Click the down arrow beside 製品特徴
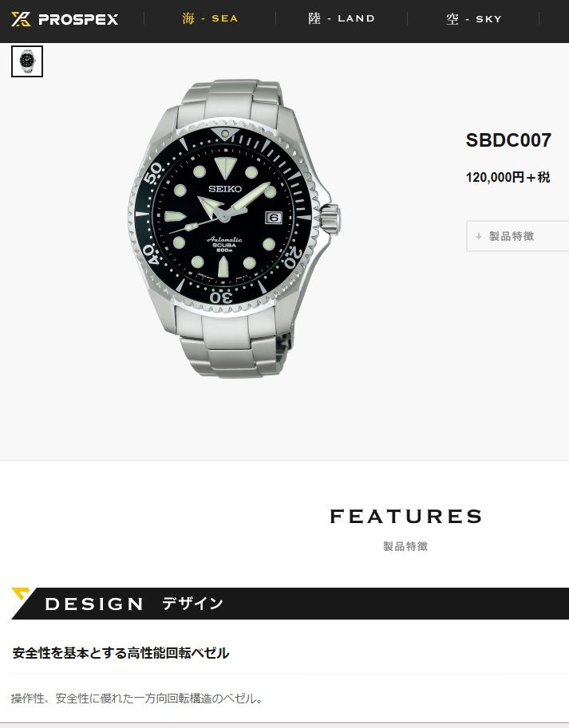The image size is (569, 728). [x=479, y=236]
